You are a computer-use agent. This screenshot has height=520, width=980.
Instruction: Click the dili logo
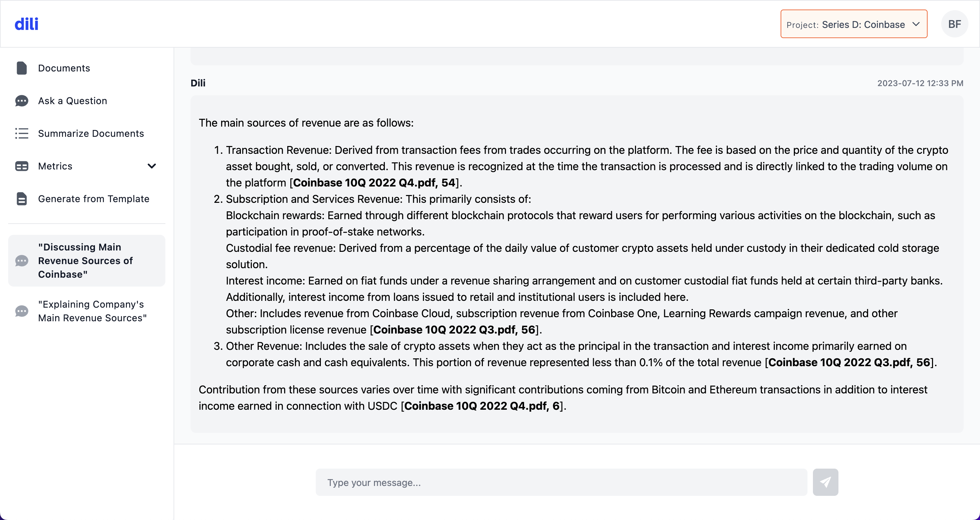(26, 24)
